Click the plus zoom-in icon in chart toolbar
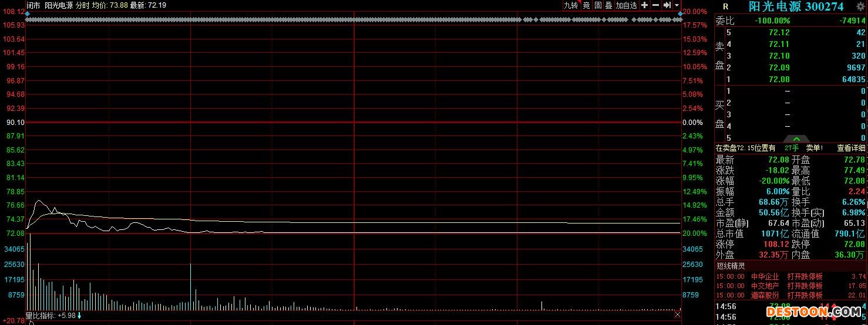868x325 pixels. click(644, 5)
